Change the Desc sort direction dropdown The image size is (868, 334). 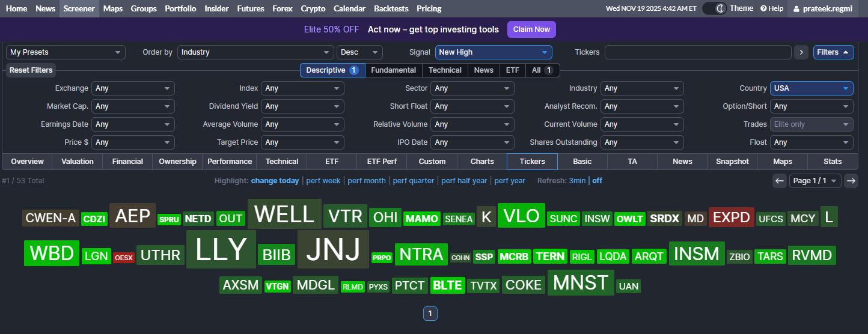click(x=359, y=52)
